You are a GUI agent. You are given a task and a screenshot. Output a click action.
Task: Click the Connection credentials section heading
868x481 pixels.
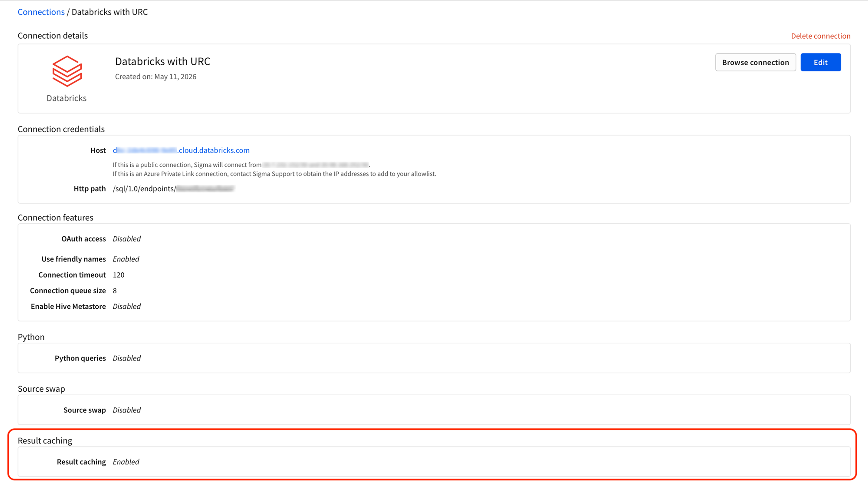pyautogui.click(x=61, y=129)
